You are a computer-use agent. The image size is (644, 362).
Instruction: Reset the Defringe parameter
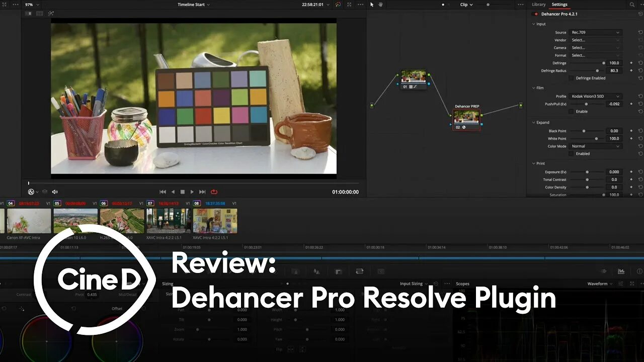point(640,63)
